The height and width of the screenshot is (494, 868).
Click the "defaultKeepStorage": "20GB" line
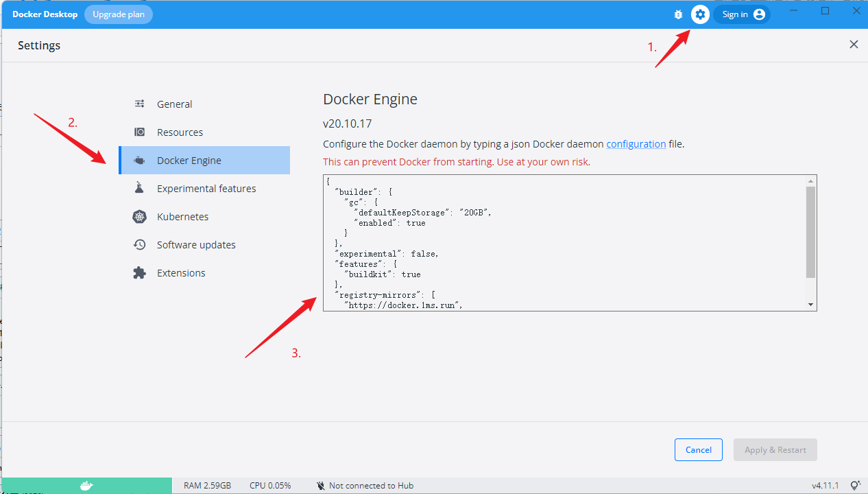coord(422,213)
